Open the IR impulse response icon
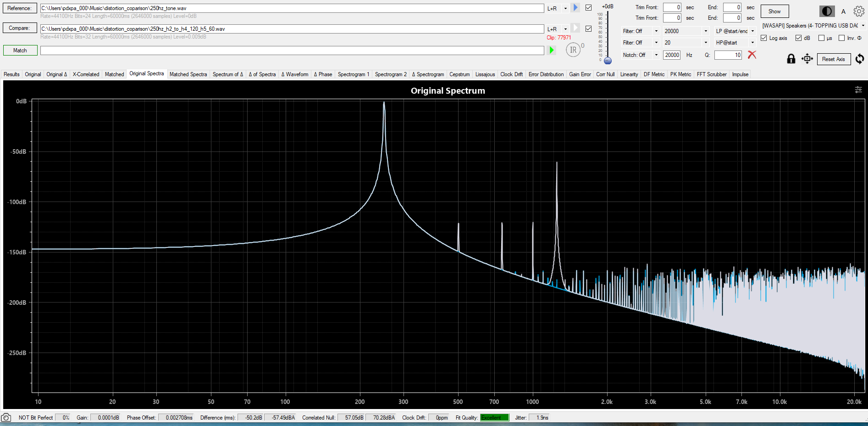 coord(574,50)
